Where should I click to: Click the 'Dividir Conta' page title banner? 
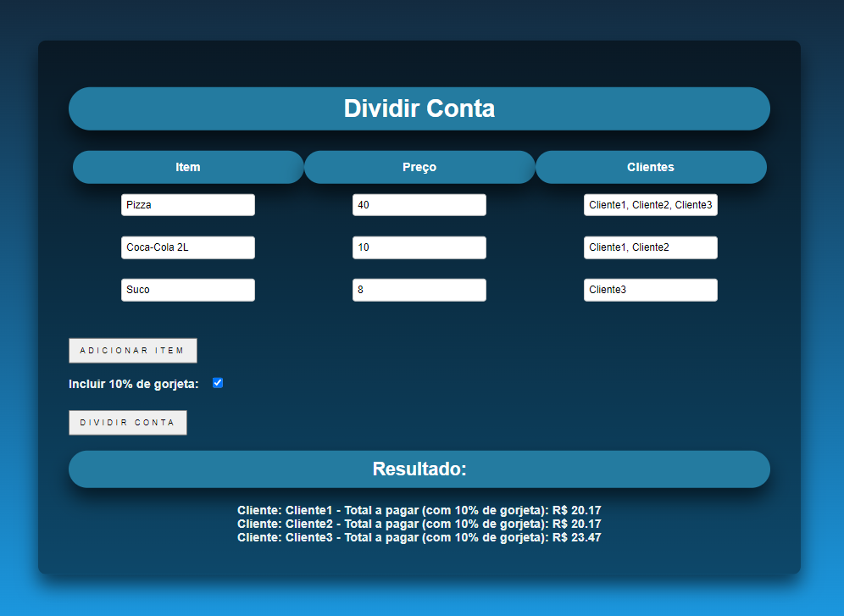pos(419,108)
